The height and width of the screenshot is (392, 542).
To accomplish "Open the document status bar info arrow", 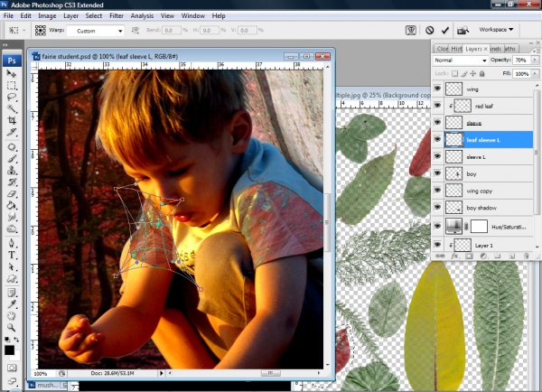I will click(161, 373).
